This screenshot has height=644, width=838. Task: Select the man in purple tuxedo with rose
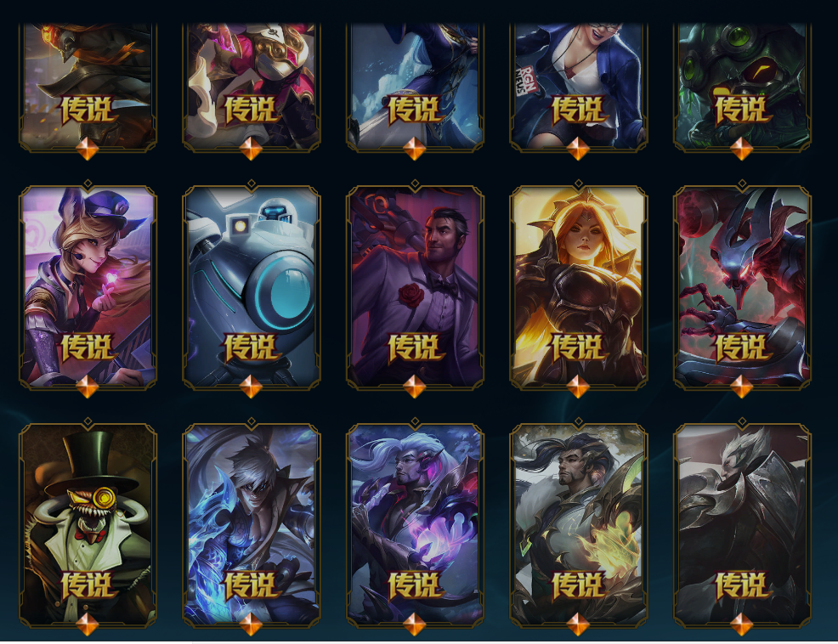click(x=415, y=287)
